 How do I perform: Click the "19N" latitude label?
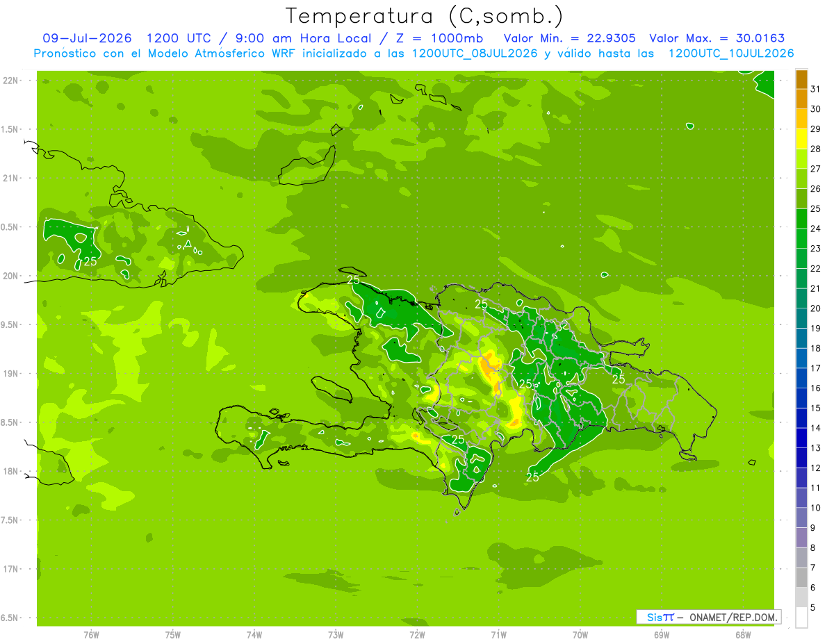click(x=10, y=374)
